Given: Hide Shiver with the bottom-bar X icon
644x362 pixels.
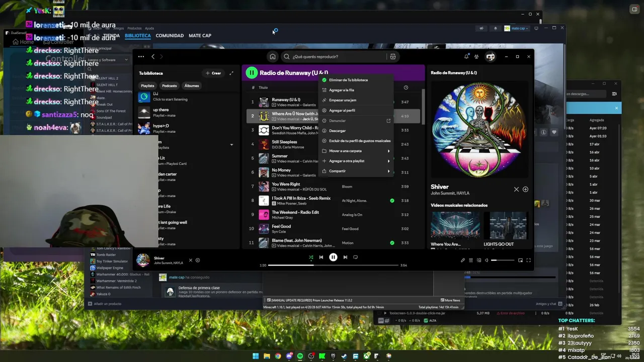Looking at the screenshot, I should point(190,260).
